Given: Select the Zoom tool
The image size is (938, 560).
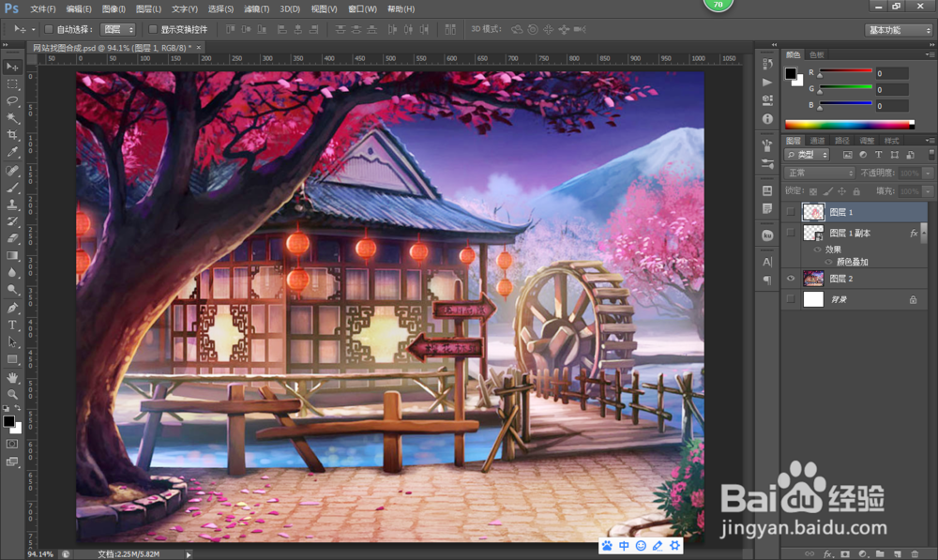Looking at the screenshot, I should tap(12, 395).
